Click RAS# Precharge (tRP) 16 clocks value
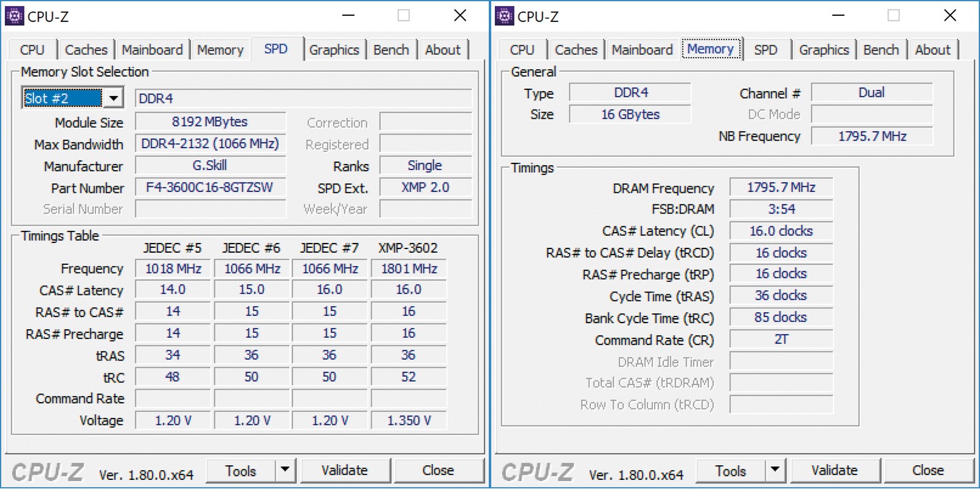 coord(781,274)
